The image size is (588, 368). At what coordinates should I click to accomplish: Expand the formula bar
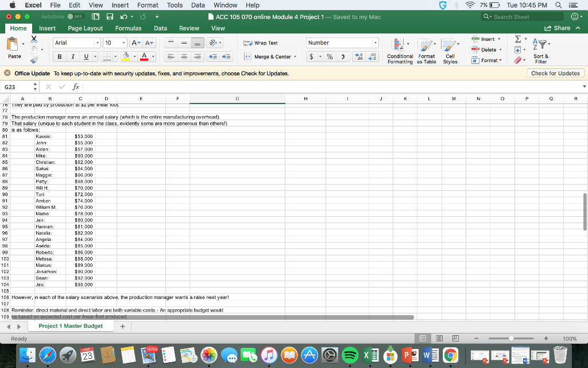(x=584, y=87)
